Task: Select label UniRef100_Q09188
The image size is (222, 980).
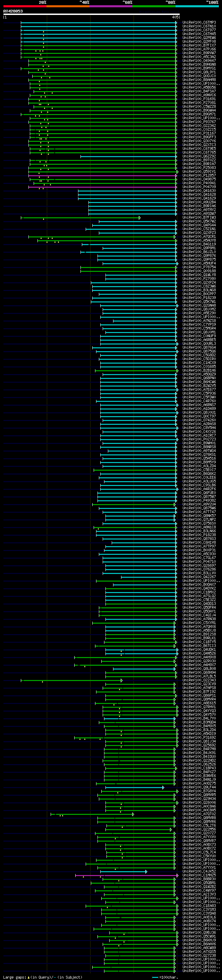Action: 199,271
